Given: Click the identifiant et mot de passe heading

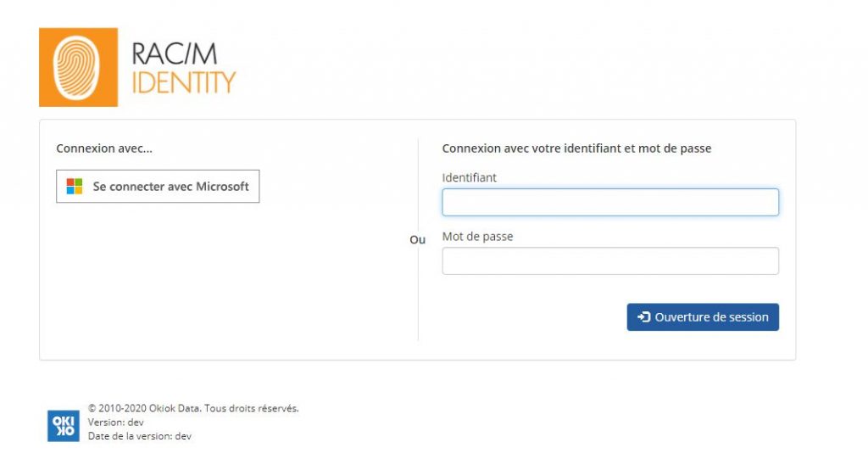Looking at the screenshot, I should pyautogui.click(x=576, y=148).
